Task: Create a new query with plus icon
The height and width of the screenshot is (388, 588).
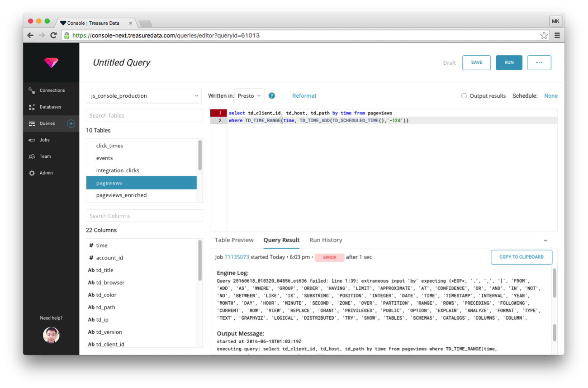Action: click(71, 123)
